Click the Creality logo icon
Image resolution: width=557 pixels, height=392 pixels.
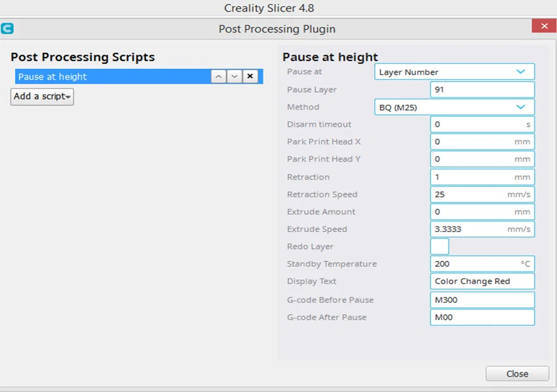(x=7, y=28)
